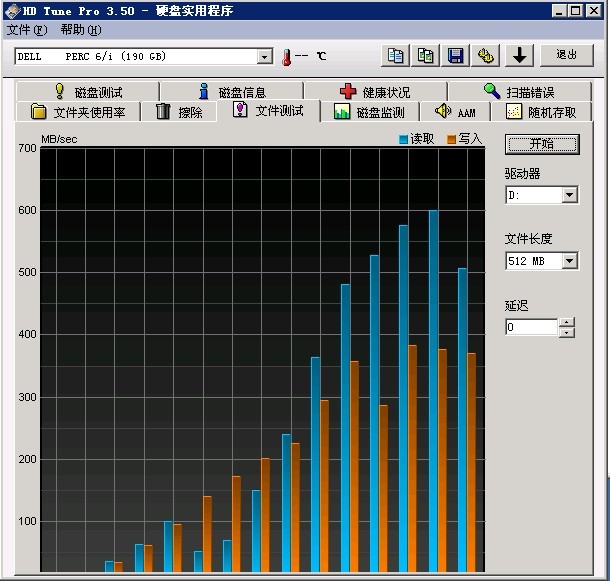Switch to the 磁盘信息 tab
The height and width of the screenshot is (581, 610).
tap(232, 92)
